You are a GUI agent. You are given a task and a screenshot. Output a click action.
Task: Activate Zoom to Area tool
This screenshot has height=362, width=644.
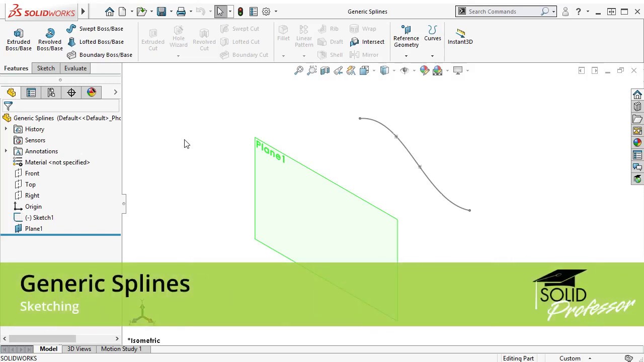[x=312, y=70]
